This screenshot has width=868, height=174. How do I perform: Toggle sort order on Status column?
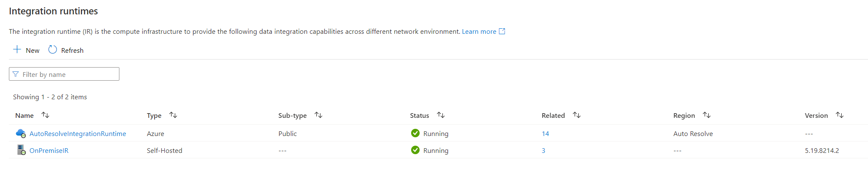coord(441,115)
